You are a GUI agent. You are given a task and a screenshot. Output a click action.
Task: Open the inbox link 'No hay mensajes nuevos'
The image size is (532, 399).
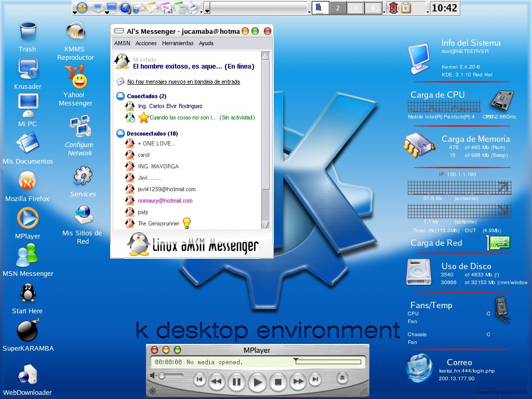point(183,82)
